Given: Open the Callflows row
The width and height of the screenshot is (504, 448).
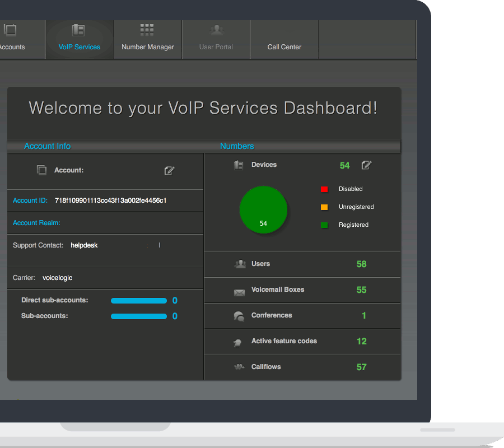Looking at the screenshot, I should tap(302, 367).
